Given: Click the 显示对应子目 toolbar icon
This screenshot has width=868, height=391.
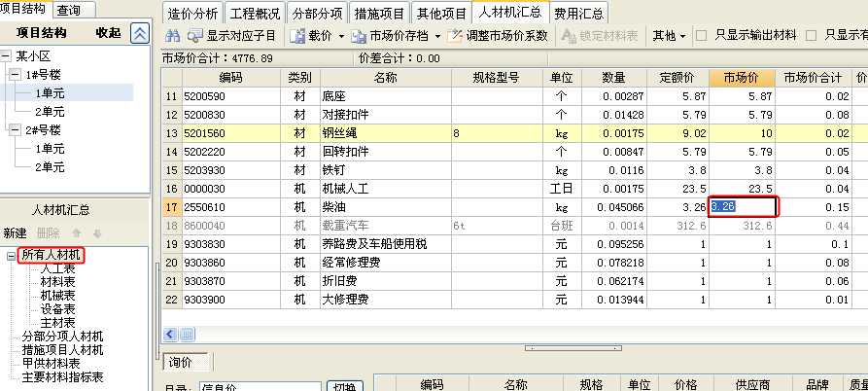Looking at the screenshot, I should [194, 36].
